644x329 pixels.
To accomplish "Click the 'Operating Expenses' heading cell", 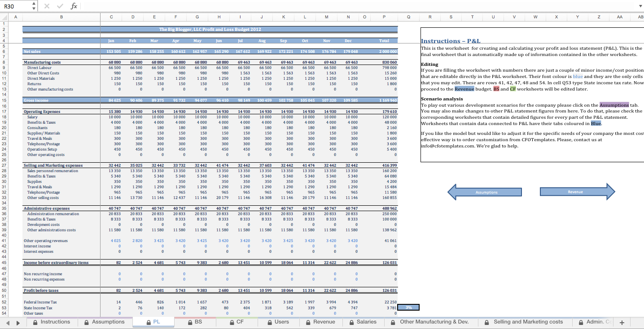I will pos(41,112).
